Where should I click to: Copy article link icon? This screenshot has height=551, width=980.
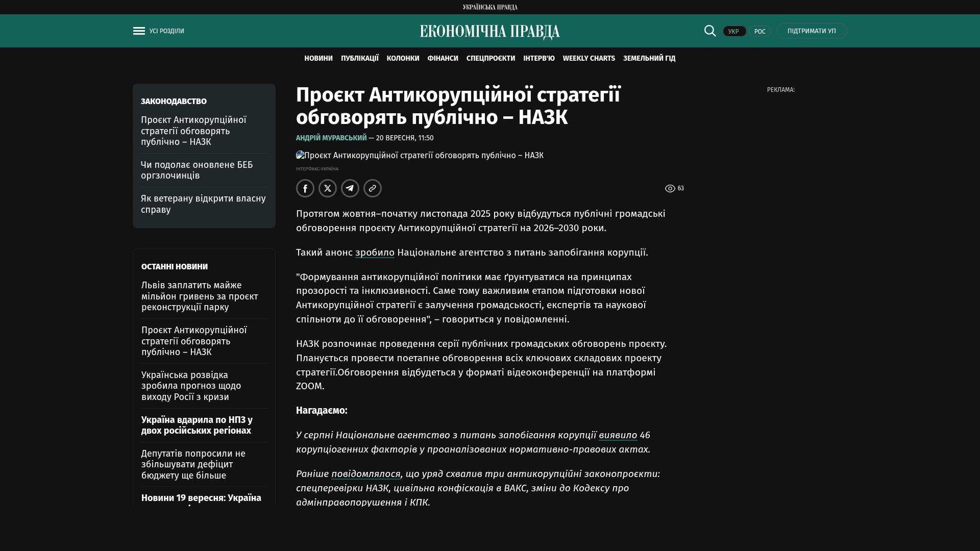pyautogui.click(x=373, y=188)
